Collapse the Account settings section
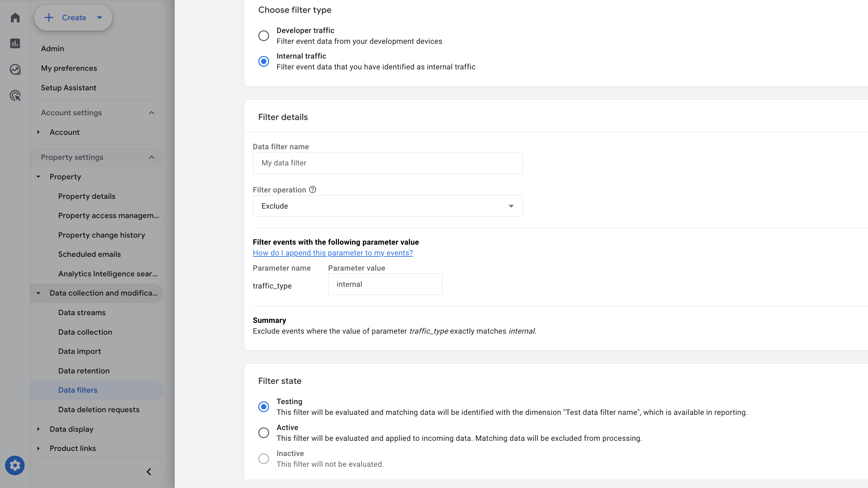Viewport: 868px width, 488px height. (152, 113)
